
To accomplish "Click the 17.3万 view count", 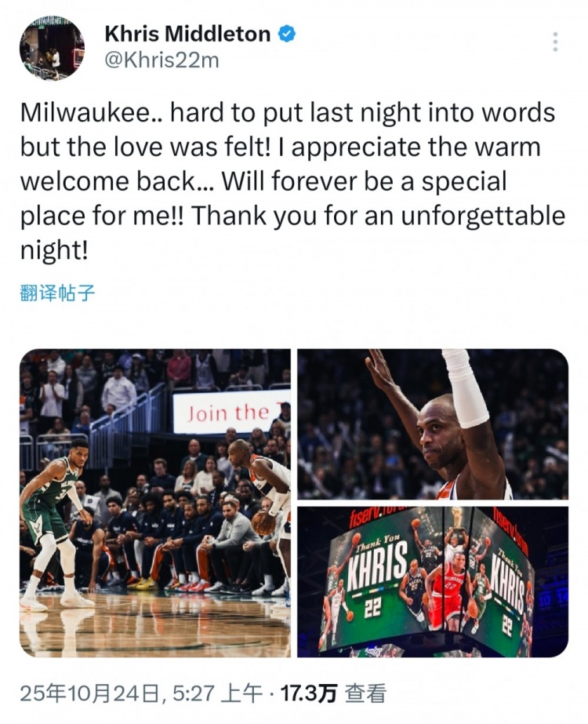I will point(308,693).
